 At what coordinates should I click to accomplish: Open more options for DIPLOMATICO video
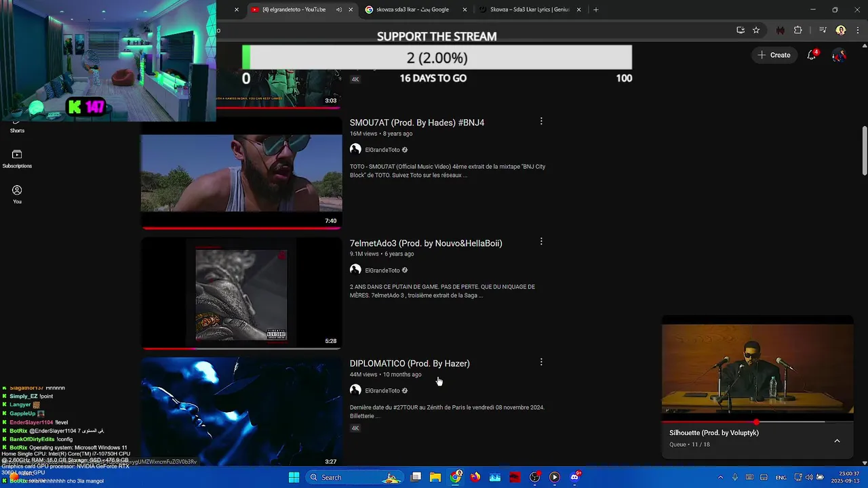pos(541,362)
